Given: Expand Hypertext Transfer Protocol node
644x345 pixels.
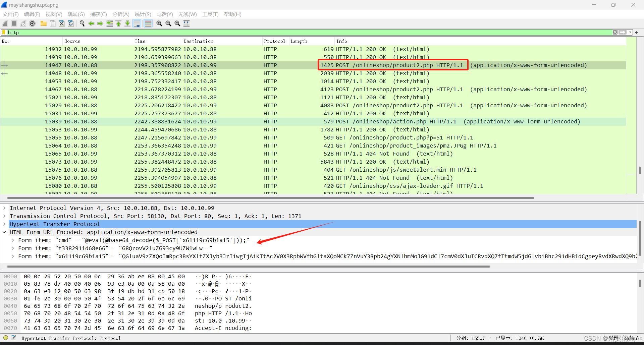Looking at the screenshot, I should [4, 224].
